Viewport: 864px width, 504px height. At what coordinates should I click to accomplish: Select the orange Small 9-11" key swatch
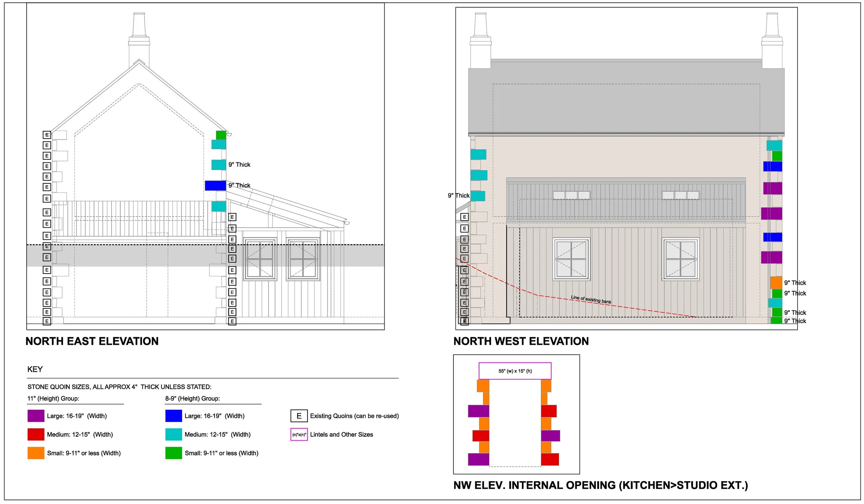[x=36, y=453]
